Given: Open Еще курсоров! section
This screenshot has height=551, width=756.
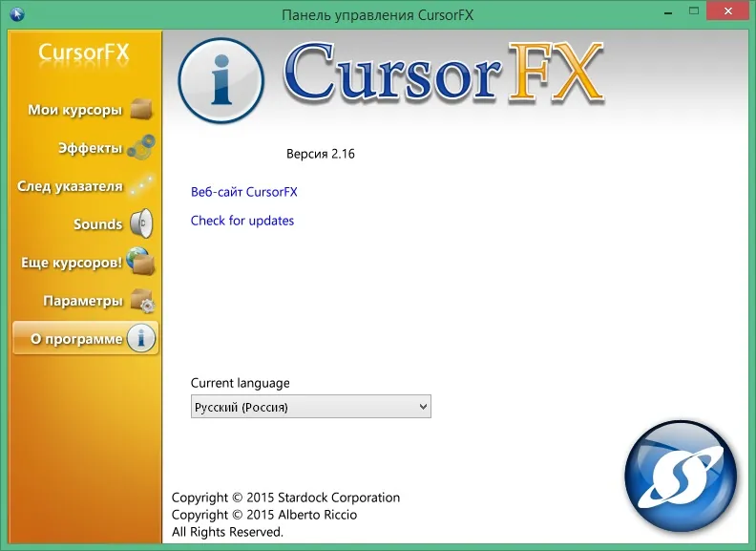Looking at the screenshot, I should [72, 263].
